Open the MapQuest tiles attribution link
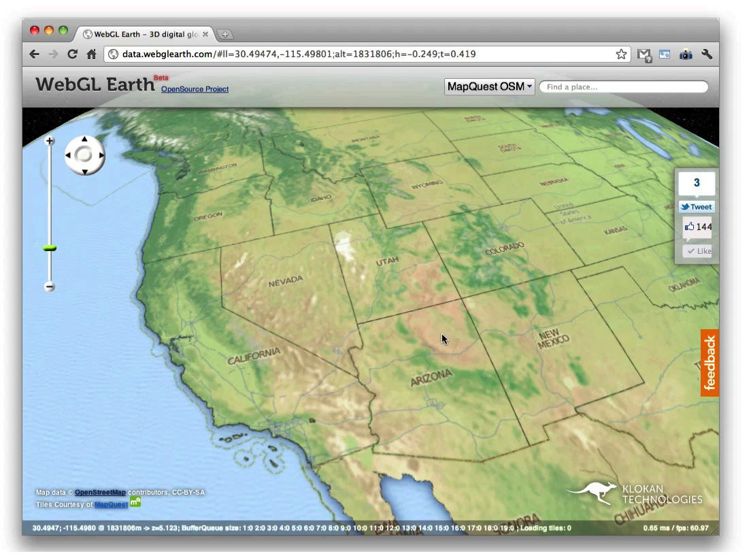This screenshot has height=560, width=751. [111, 504]
